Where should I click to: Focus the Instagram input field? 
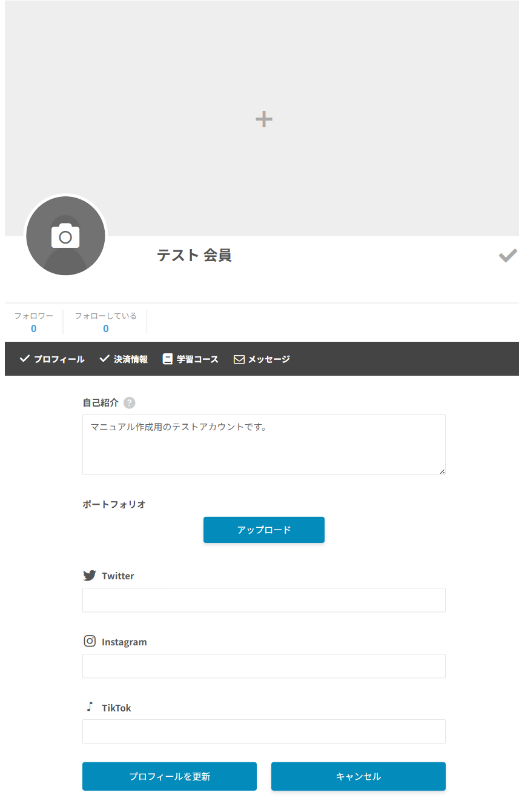264,666
